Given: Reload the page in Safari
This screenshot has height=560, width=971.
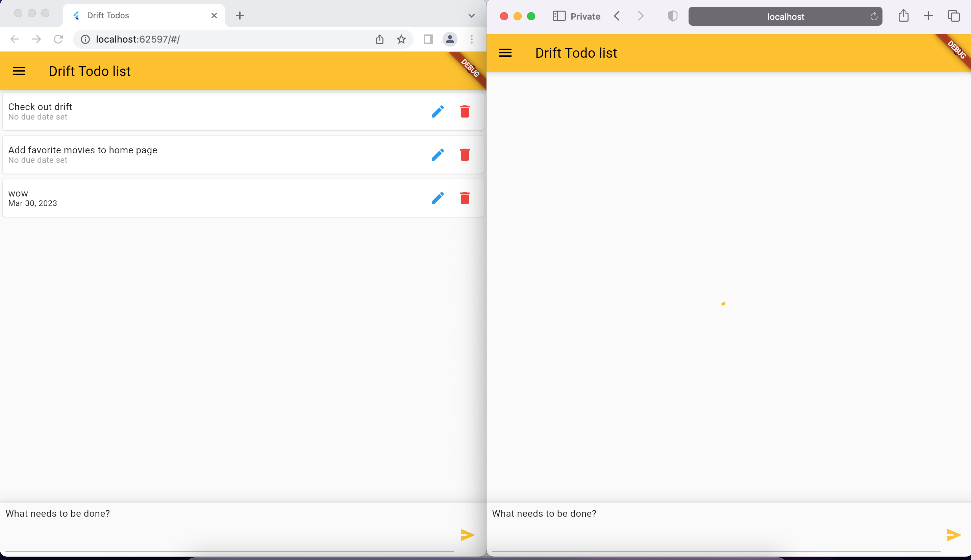Looking at the screenshot, I should point(873,16).
